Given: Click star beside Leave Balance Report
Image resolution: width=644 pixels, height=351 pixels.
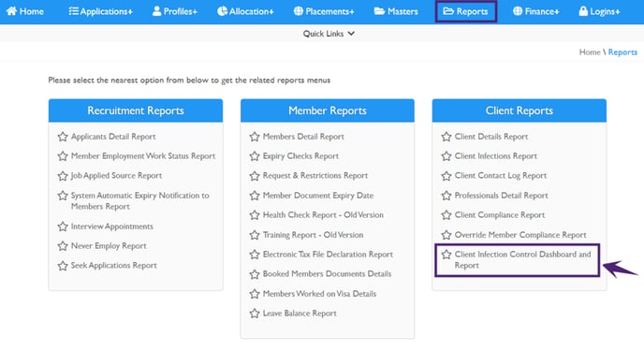Looking at the screenshot, I should [255, 314].
